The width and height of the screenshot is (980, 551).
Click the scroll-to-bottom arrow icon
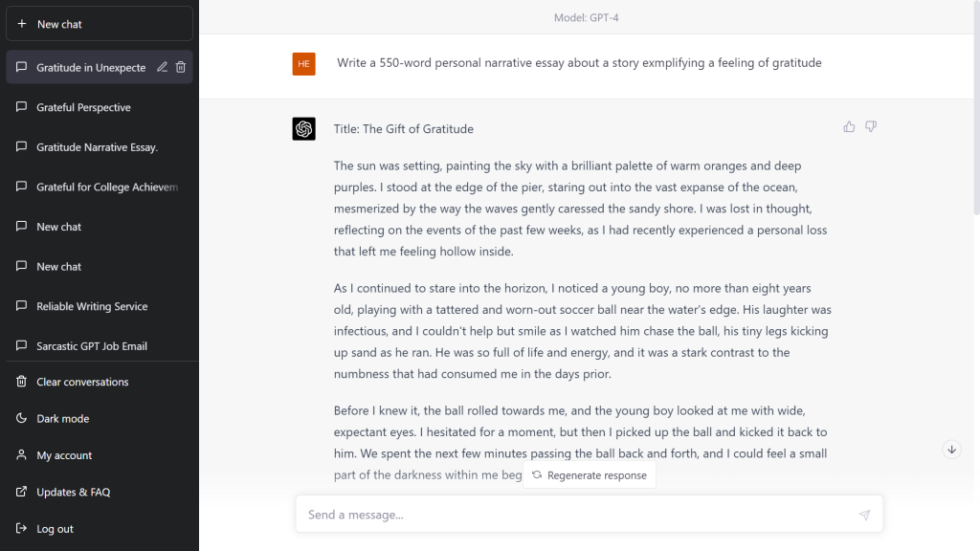951,450
